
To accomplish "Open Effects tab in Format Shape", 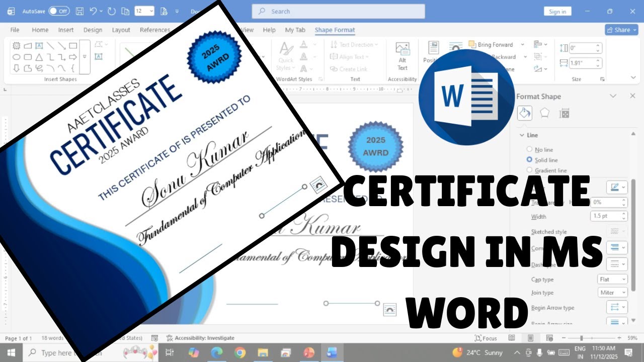I will tap(544, 113).
